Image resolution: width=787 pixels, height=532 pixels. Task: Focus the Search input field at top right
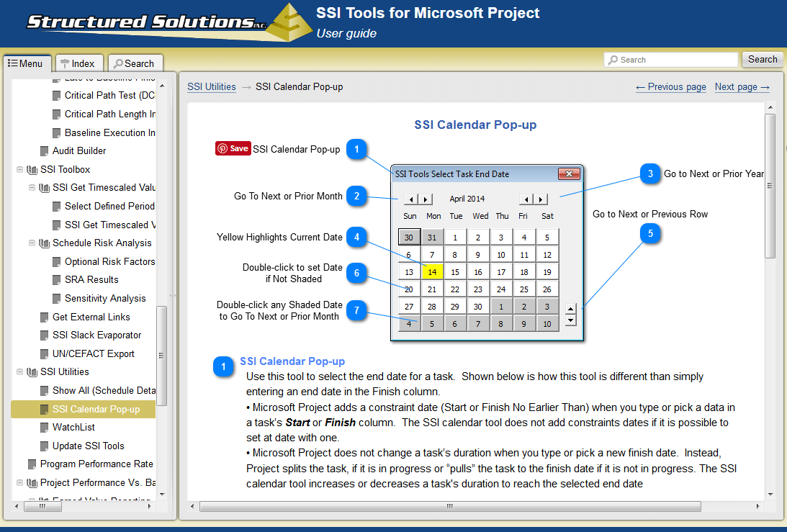(670, 60)
